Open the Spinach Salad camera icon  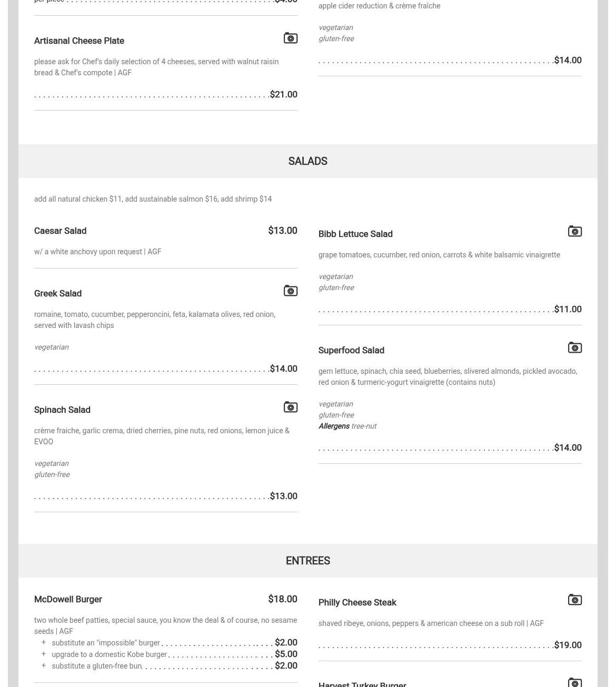pyautogui.click(x=291, y=407)
